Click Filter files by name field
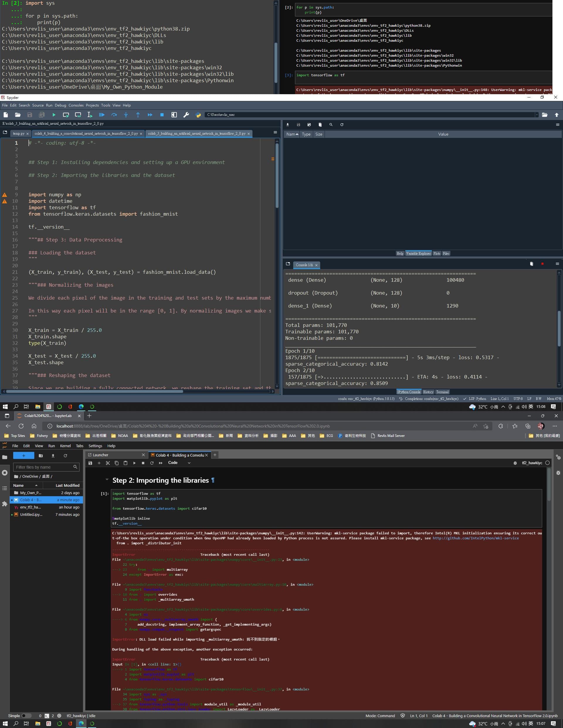The height and width of the screenshot is (728, 563). [46, 467]
